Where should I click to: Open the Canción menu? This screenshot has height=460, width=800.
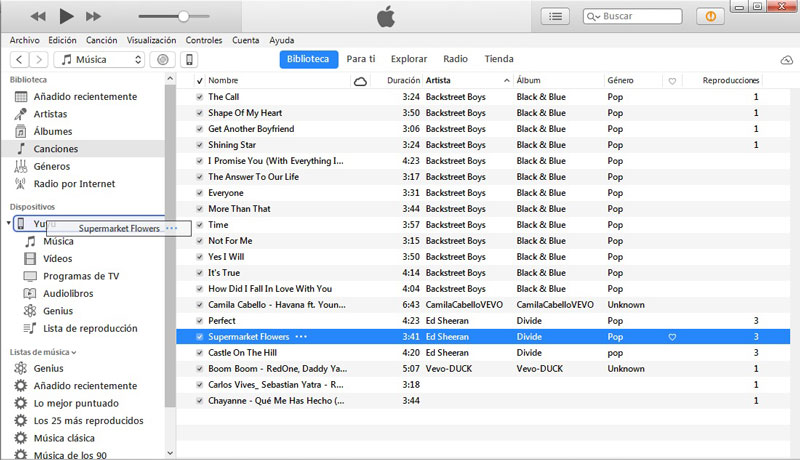click(x=102, y=40)
